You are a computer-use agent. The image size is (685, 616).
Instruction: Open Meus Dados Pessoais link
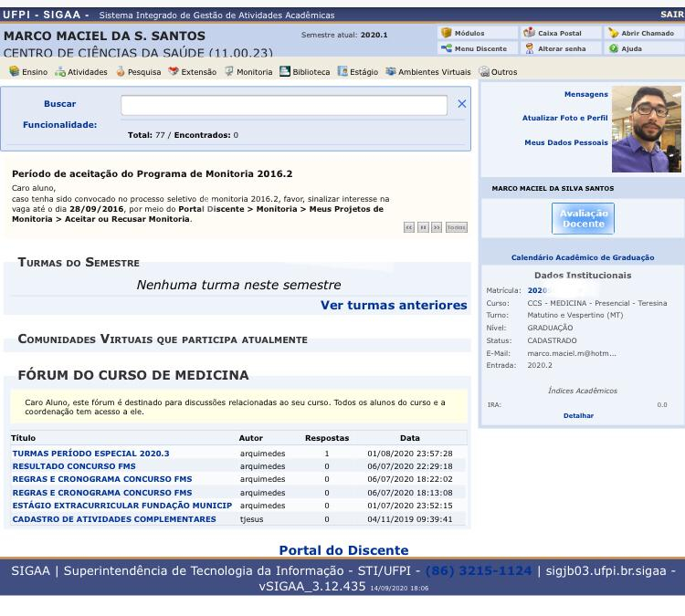click(x=566, y=142)
